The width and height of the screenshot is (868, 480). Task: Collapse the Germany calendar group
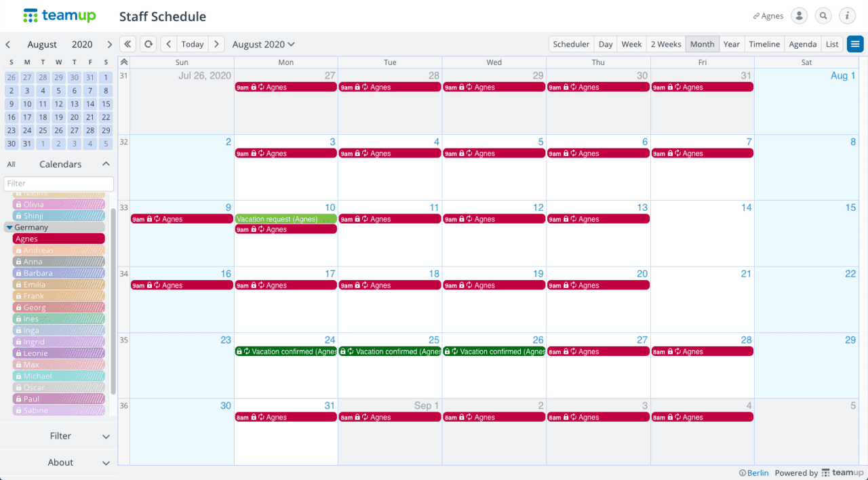tap(9, 226)
